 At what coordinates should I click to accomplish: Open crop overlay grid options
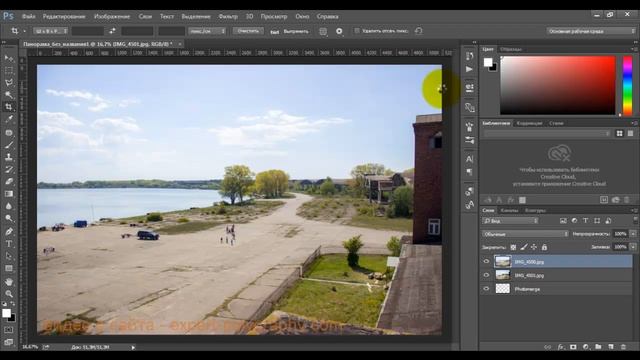click(x=323, y=31)
